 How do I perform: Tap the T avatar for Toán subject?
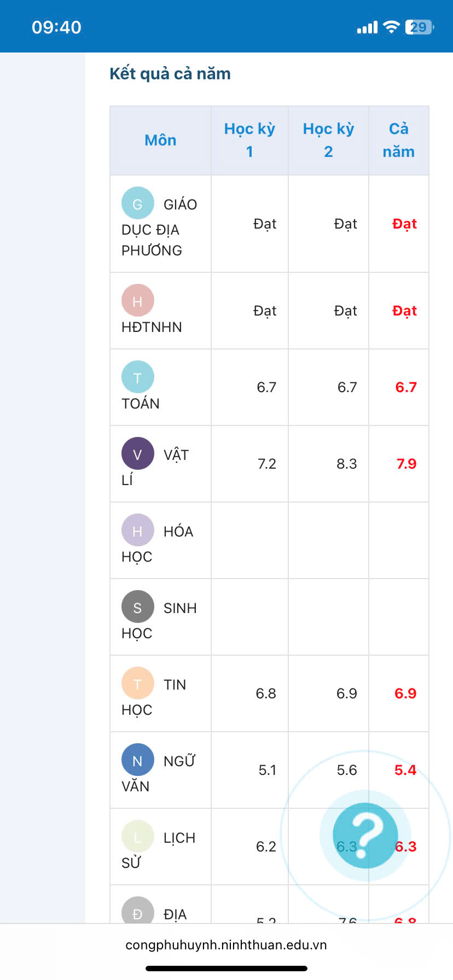(x=138, y=377)
